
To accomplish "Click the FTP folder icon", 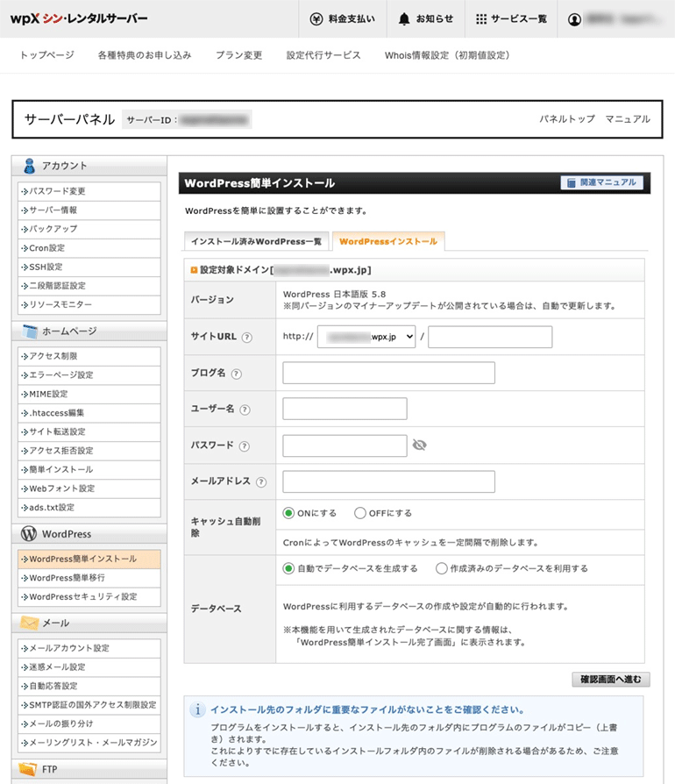I will [28, 769].
